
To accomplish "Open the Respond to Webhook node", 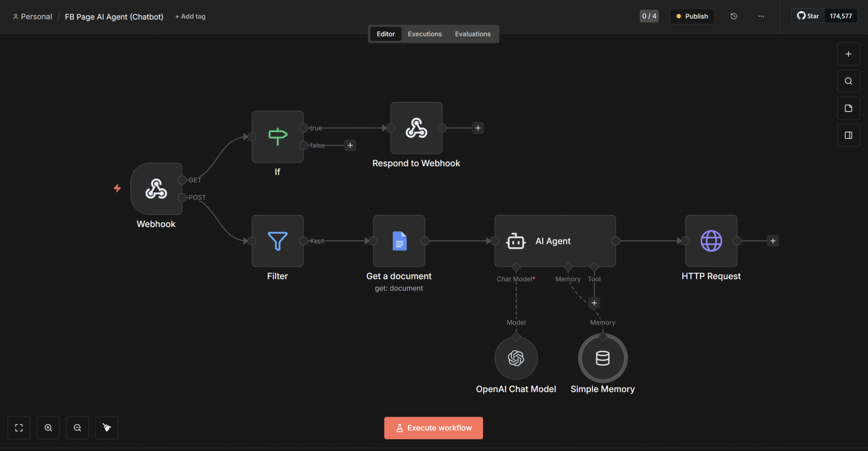I will [x=416, y=128].
